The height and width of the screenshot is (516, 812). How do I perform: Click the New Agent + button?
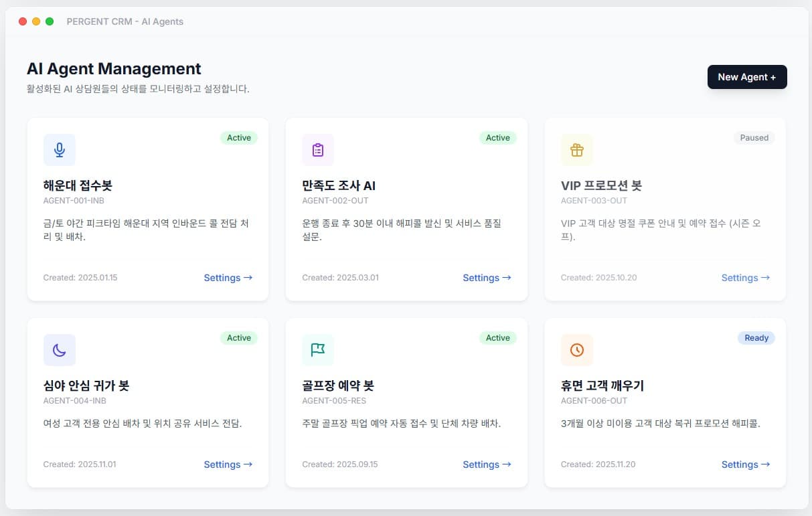coord(747,77)
